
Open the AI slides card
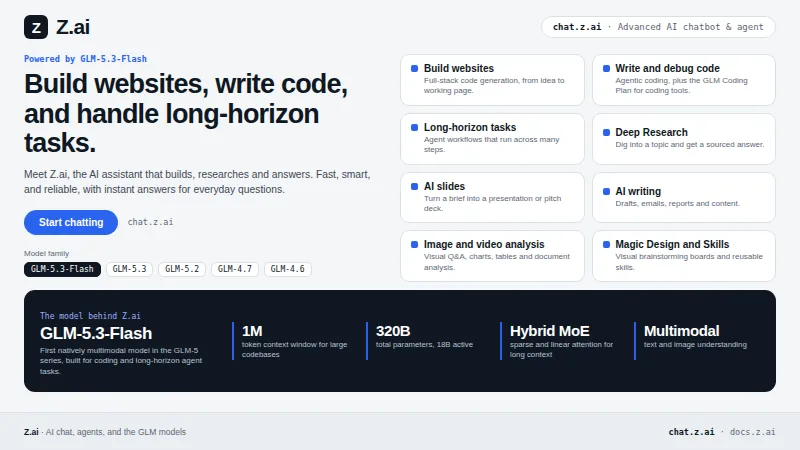point(492,197)
